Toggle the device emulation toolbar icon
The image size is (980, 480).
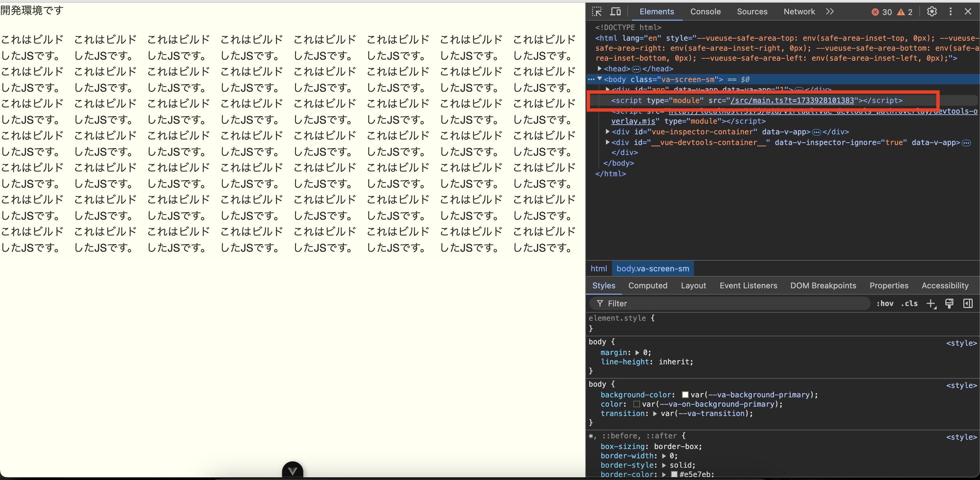pos(615,11)
